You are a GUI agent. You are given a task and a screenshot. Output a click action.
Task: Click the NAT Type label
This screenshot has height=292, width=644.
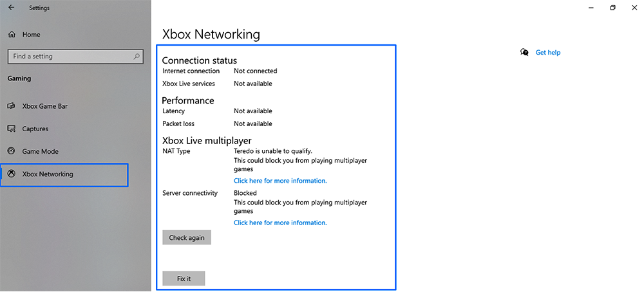(x=176, y=151)
